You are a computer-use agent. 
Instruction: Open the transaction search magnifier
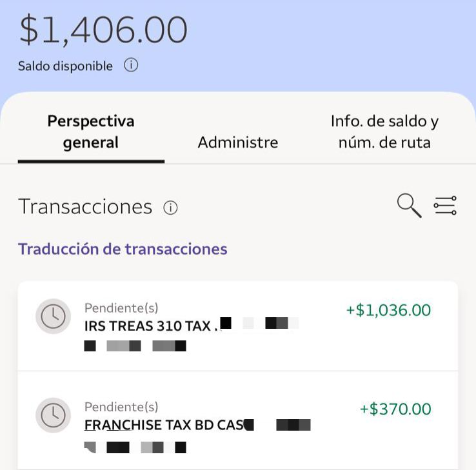pyautogui.click(x=409, y=206)
